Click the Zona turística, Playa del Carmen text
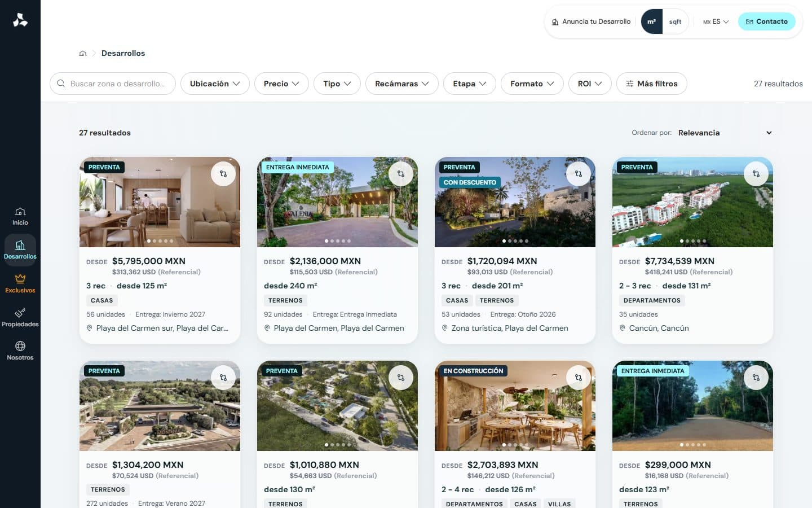Viewport: 812px width, 508px height. tap(510, 328)
